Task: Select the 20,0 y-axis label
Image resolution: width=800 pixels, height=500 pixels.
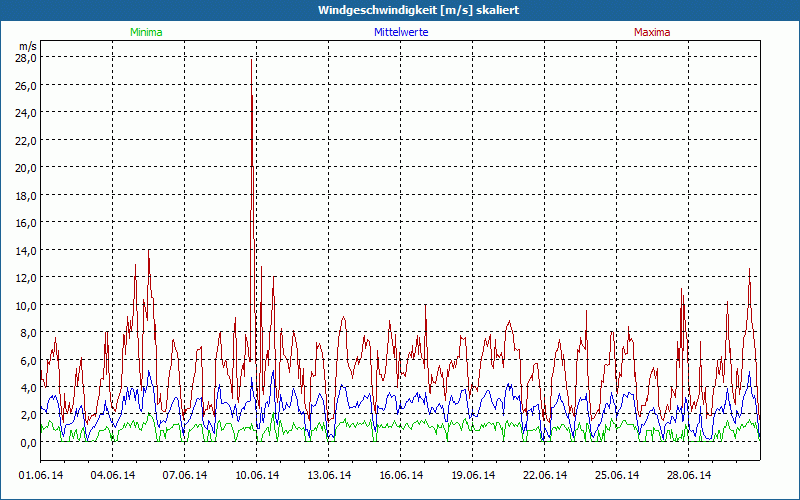Action: [25, 168]
